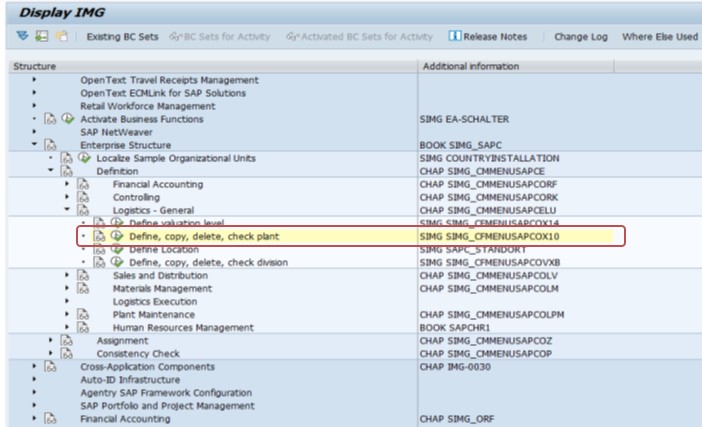The height and width of the screenshot is (427, 702).
Task: Execute Define, copy, delete, check plant activity
Action: pos(117,235)
